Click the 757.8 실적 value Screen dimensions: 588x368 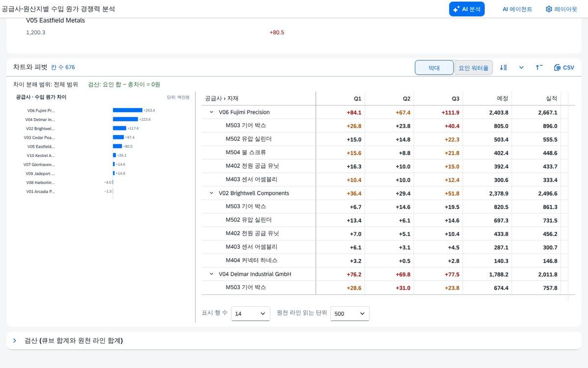click(549, 288)
